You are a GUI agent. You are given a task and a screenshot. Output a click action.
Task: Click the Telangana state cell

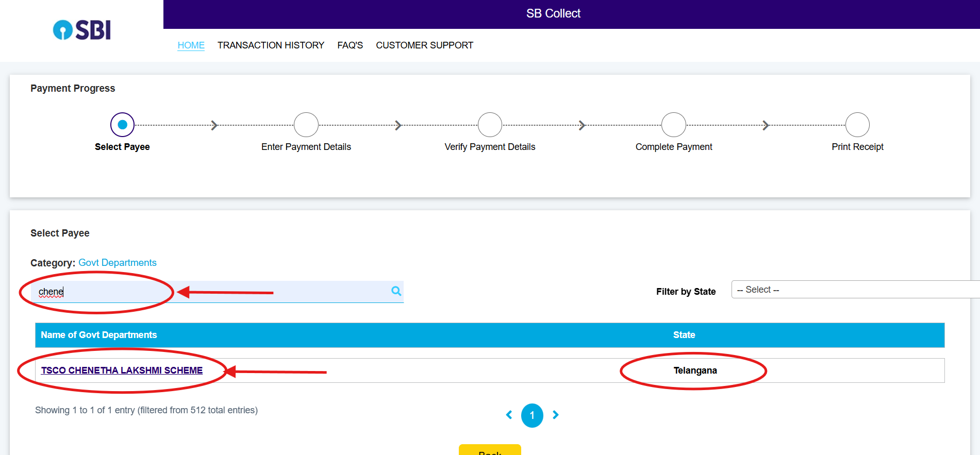695,370
